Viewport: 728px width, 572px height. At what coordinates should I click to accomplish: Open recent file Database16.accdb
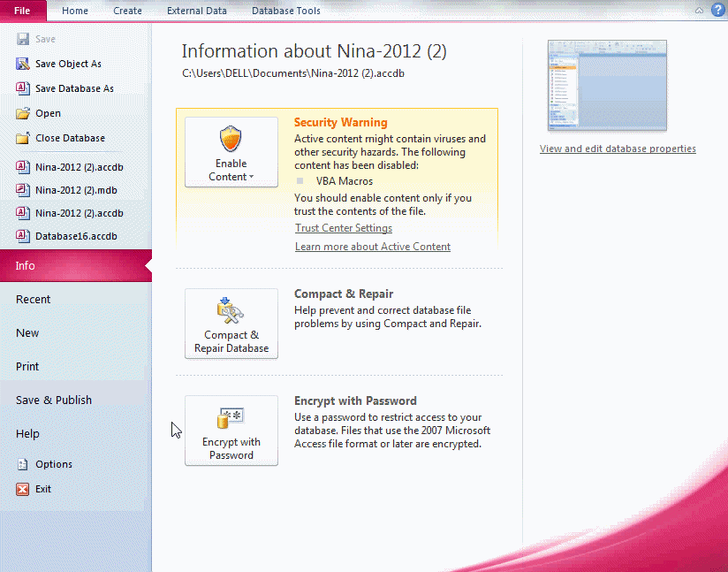click(75, 236)
